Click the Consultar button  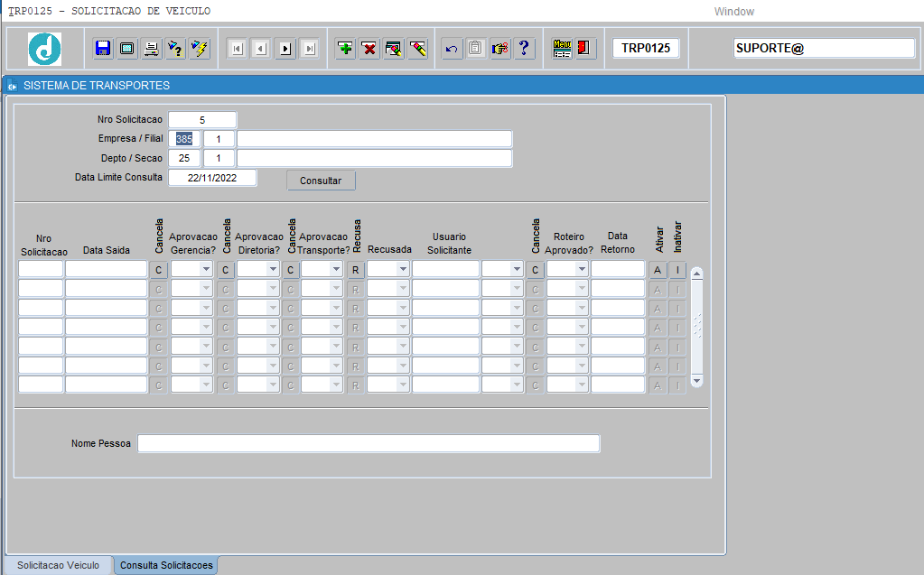321,181
